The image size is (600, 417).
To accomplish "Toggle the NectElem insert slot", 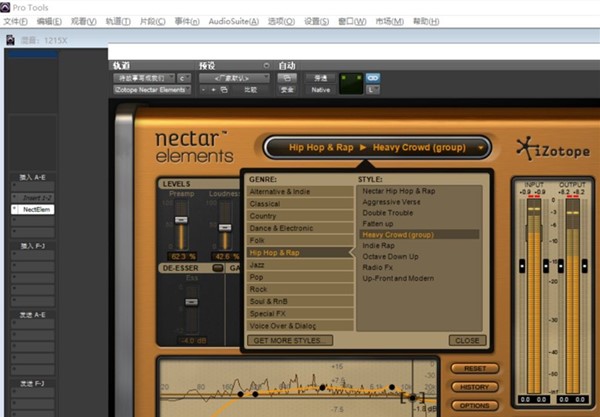I will click(x=33, y=209).
